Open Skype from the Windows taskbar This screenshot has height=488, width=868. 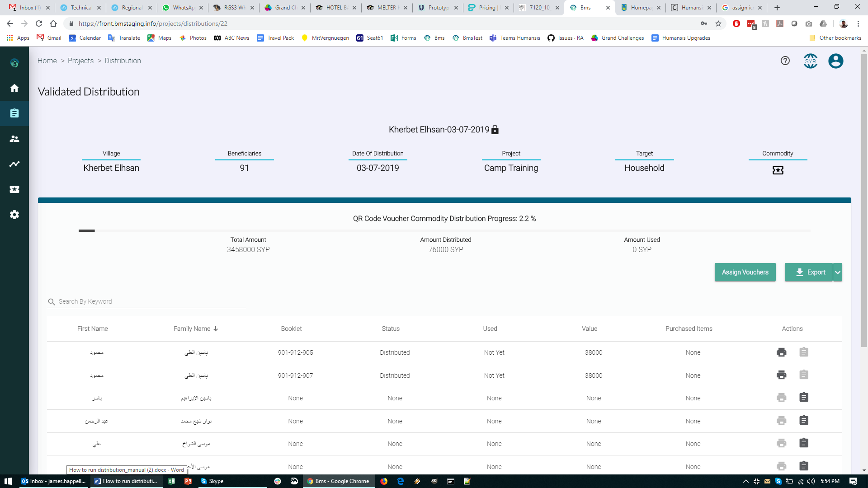coord(212,481)
